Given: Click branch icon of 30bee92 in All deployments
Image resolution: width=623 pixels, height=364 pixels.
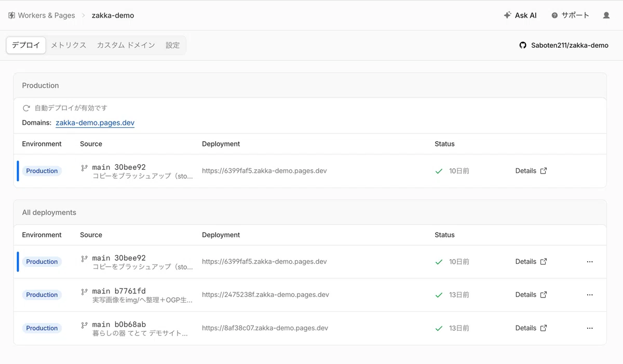Looking at the screenshot, I should pyautogui.click(x=84, y=259).
